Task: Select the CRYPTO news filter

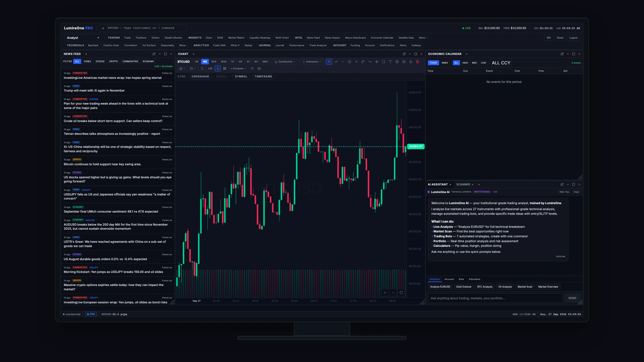Action: 113,61
